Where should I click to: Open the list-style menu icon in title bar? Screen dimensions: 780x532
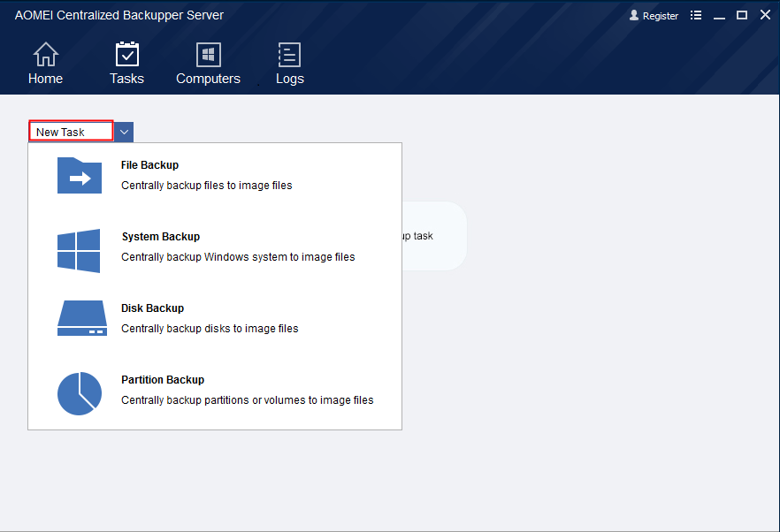pyautogui.click(x=696, y=15)
